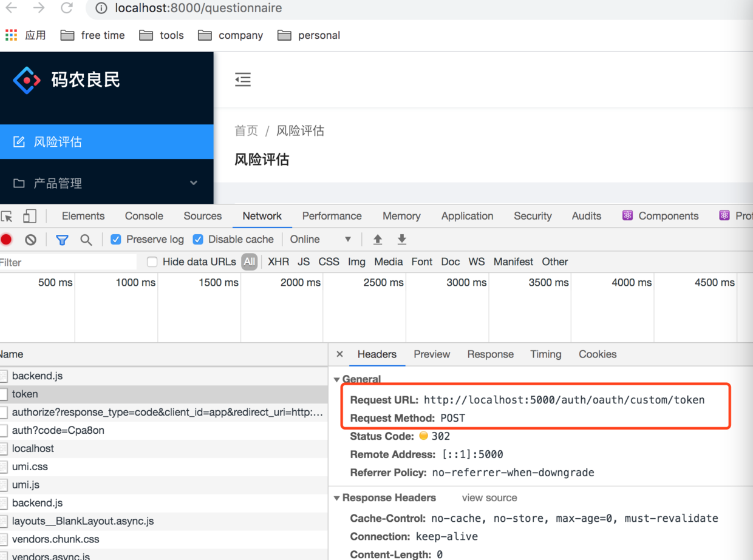
Task: Open the apps grid icon in bookmarks bar
Action: tap(11, 35)
